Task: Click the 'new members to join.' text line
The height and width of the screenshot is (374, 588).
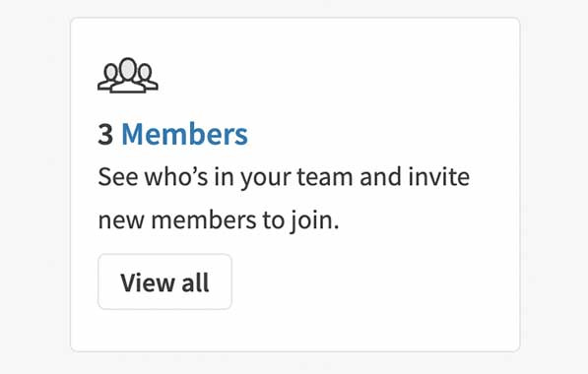Action: [x=219, y=220]
